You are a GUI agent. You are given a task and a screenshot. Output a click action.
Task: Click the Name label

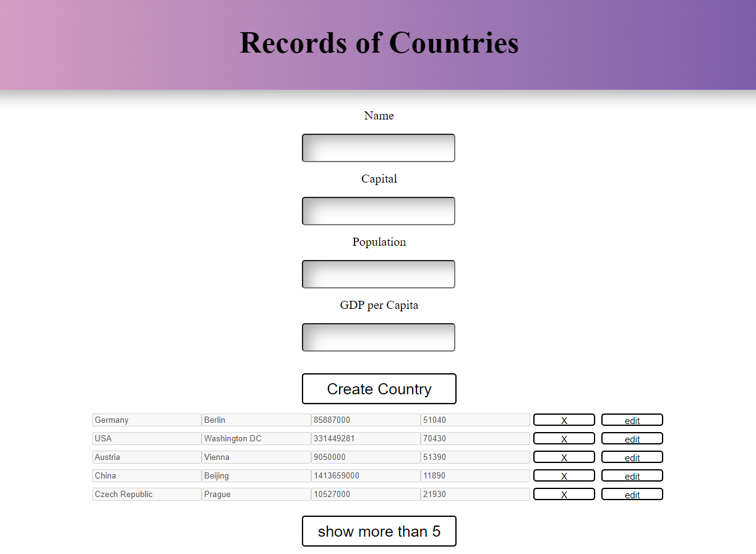point(379,116)
